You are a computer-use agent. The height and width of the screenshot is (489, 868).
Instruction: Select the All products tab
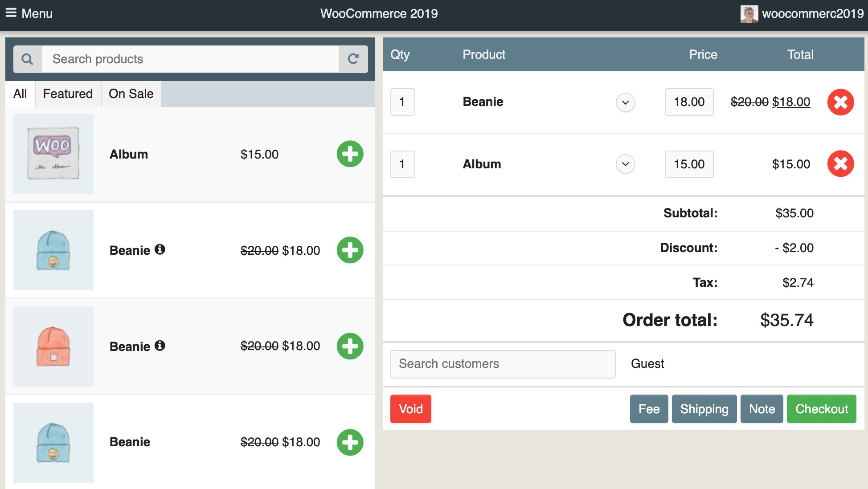point(20,93)
